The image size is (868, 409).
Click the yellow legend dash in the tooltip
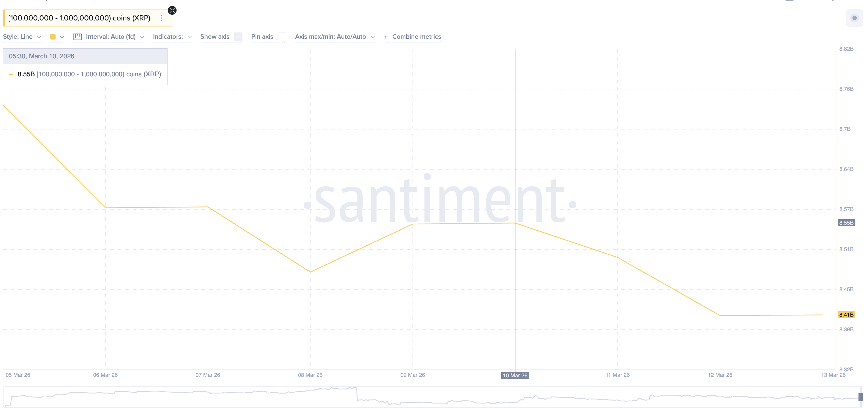coord(12,74)
